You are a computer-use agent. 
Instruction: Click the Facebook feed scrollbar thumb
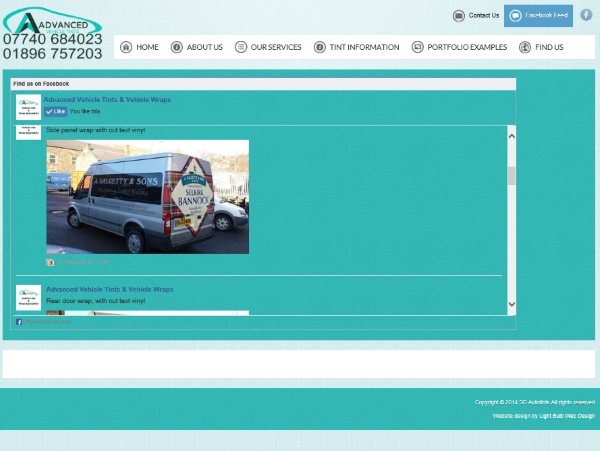click(x=511, y=176)
